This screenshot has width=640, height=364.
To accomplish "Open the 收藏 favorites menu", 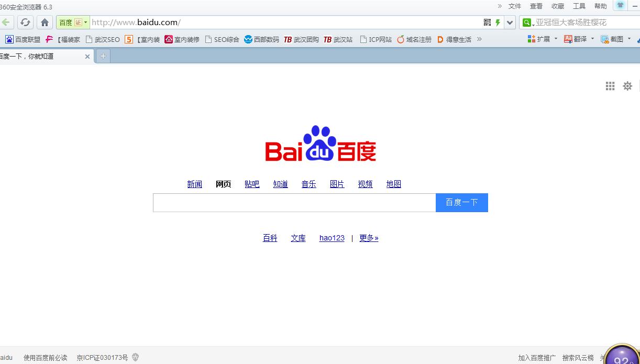I will (x=557, y=6).
